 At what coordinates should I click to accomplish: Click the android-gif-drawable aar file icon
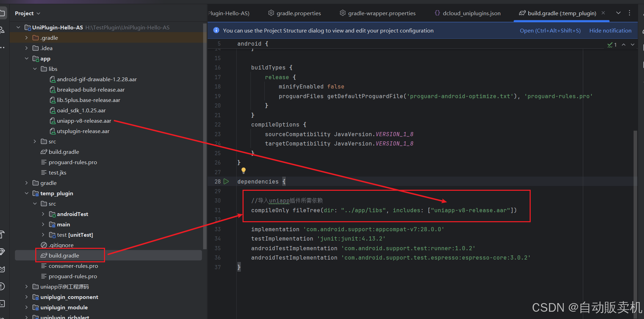(53, 79)
